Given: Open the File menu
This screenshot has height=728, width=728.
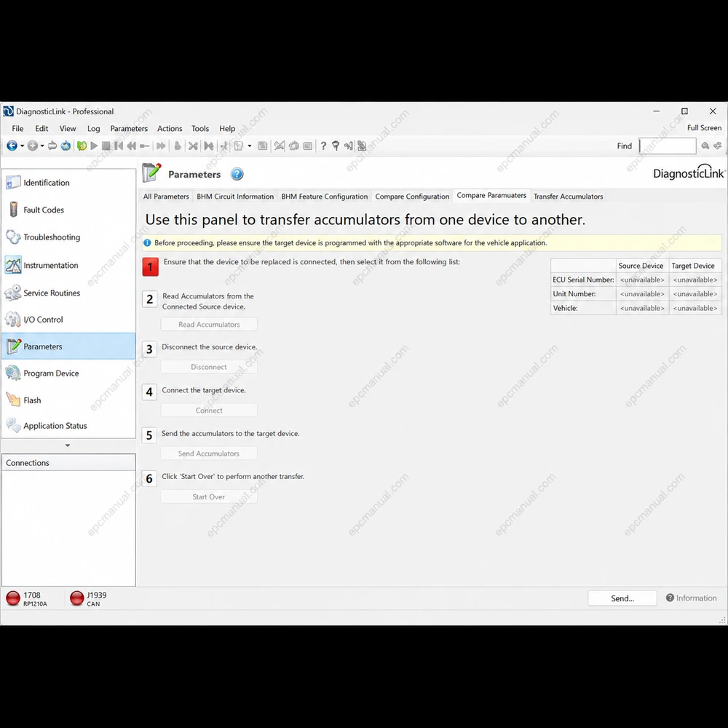Looking at the screenshot, I should [17, 129].
